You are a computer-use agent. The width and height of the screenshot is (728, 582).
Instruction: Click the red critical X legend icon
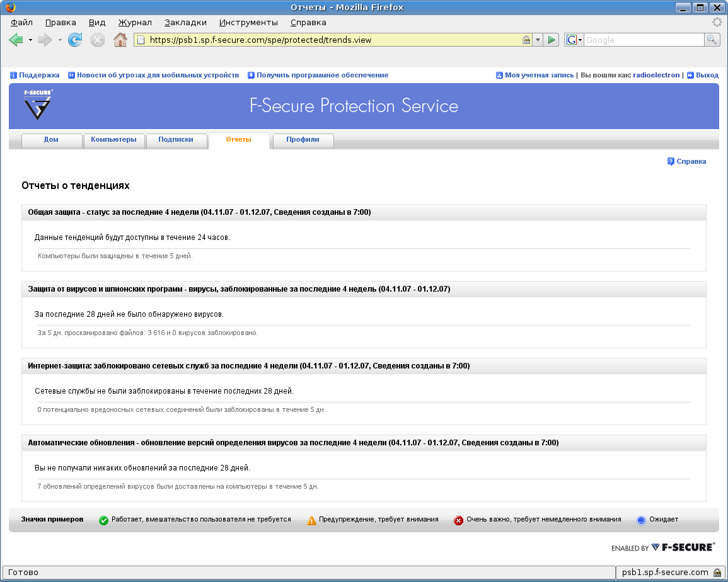[458, 520]
